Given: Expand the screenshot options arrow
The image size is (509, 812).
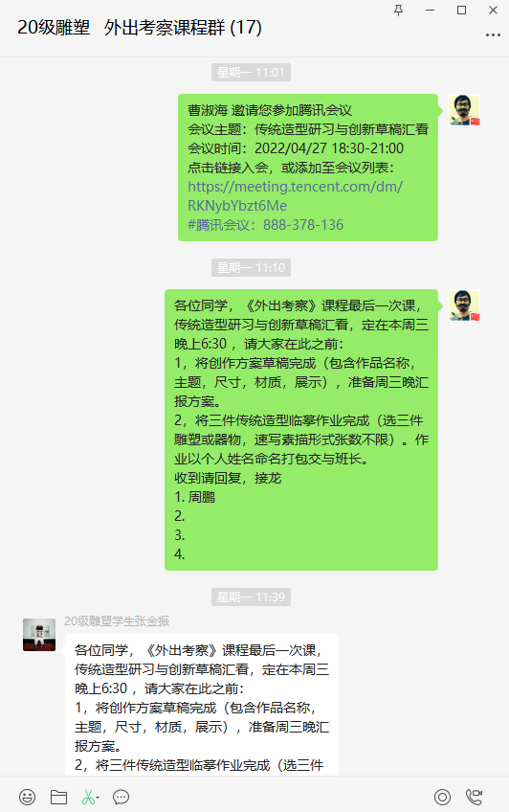Looking at the screenshot, I should point(98,798).
